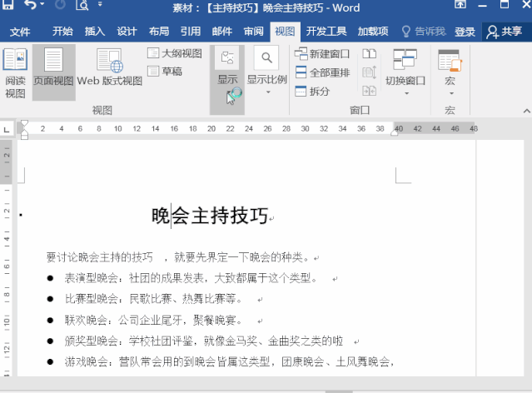Image resolution: width=532 pixels, height=393 pixels.
Task: Click the 告诉我 search box
Action: point(424,32)
